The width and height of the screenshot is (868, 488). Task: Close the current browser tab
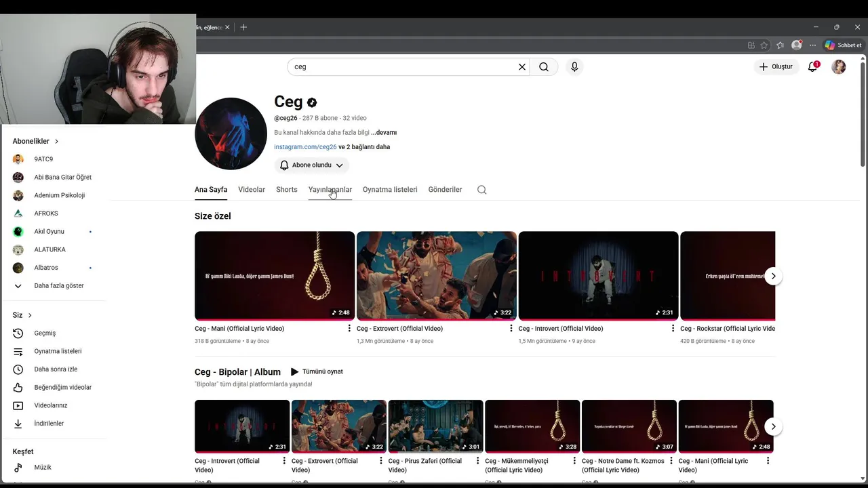coord(227,27)
